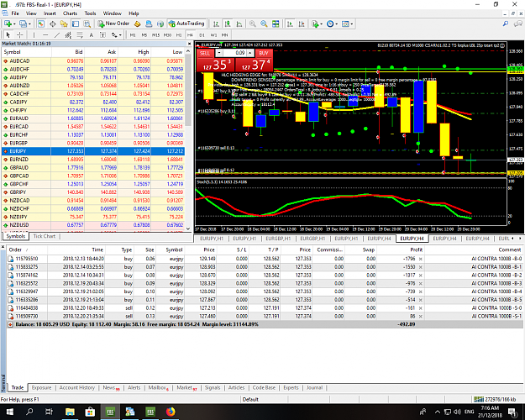The width and height of the screenshot is (525, 420).
Task: Select the Vertical Line drawing tool
Action: [34, 34]
